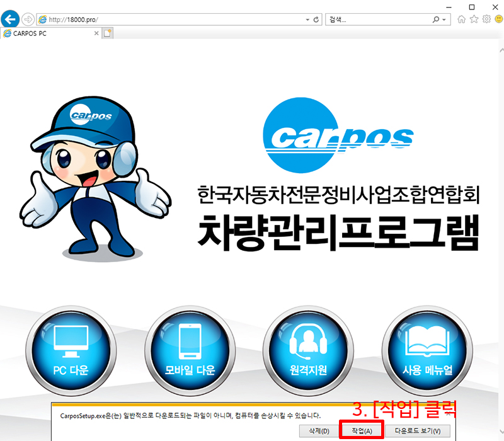Close the CARPOS PC tab

click(96, 33)
